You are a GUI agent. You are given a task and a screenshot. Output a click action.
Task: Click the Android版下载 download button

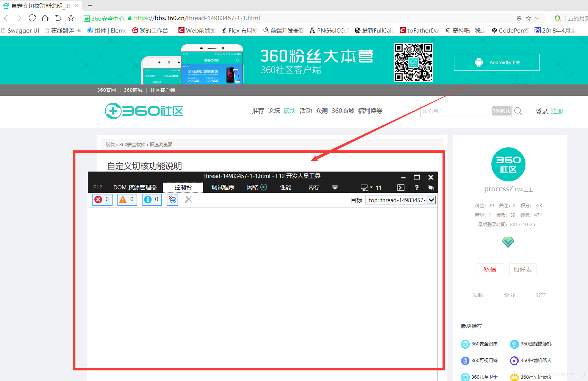[x=497, y=62]
